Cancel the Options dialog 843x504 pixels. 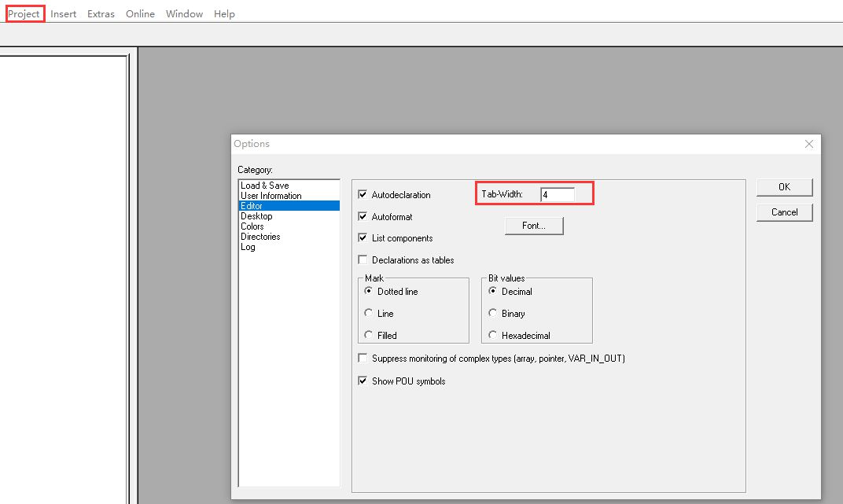(784, 212)
